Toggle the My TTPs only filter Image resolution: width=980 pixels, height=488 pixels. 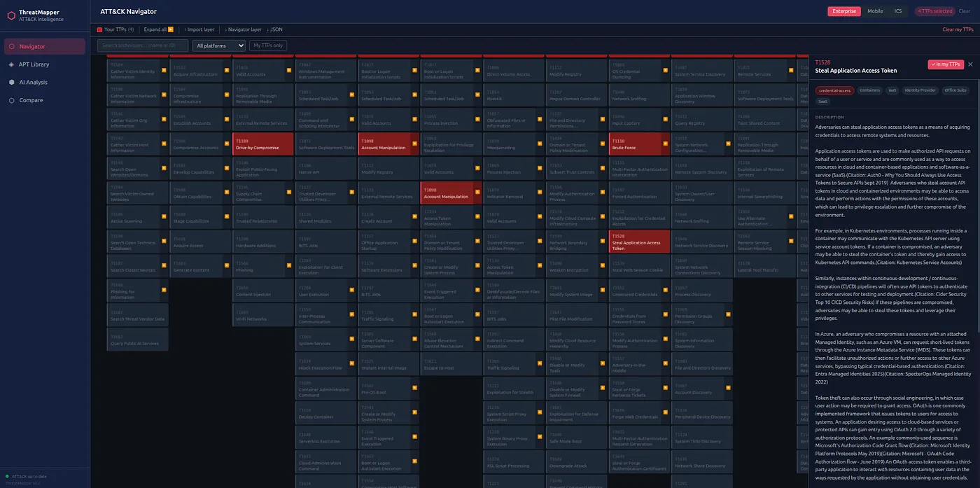268,46
